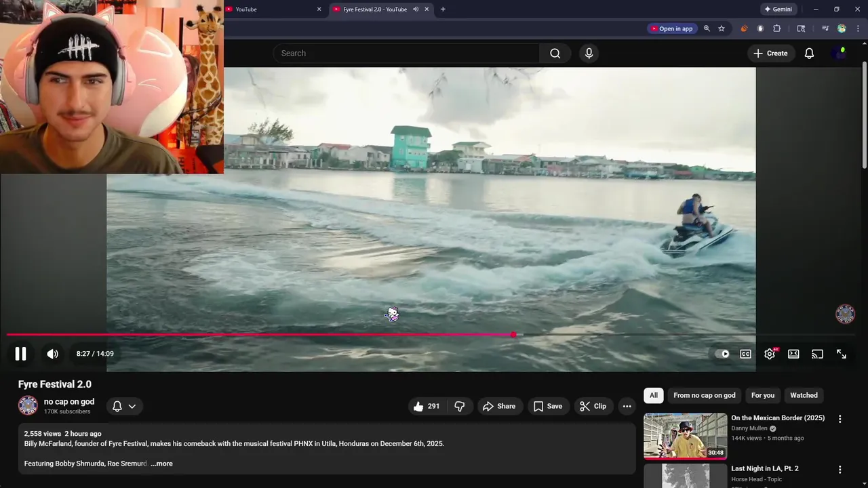The height and width of the screenshot is (488, 868).
Task: Open the Gemini assistant button
Action: tap(778, 9)
